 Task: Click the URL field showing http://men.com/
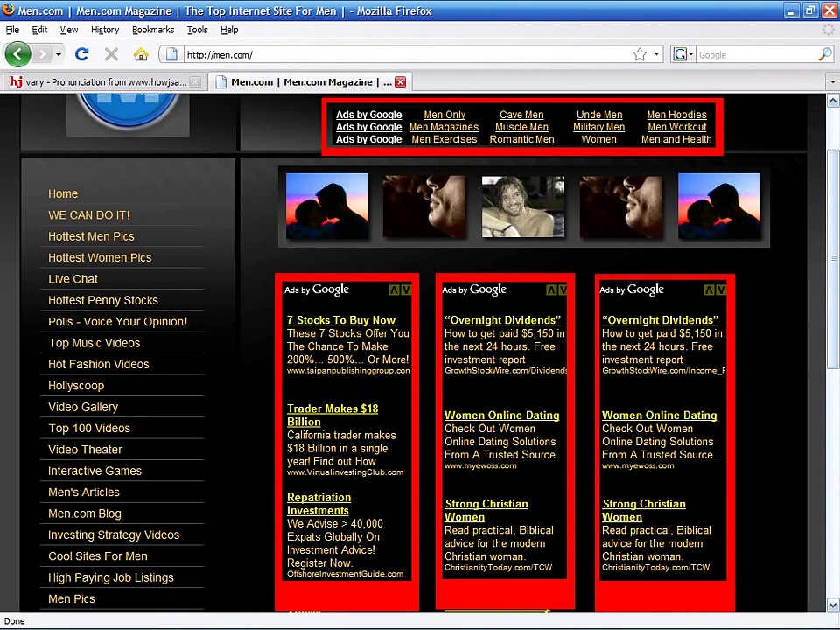(x=407, y=54)
